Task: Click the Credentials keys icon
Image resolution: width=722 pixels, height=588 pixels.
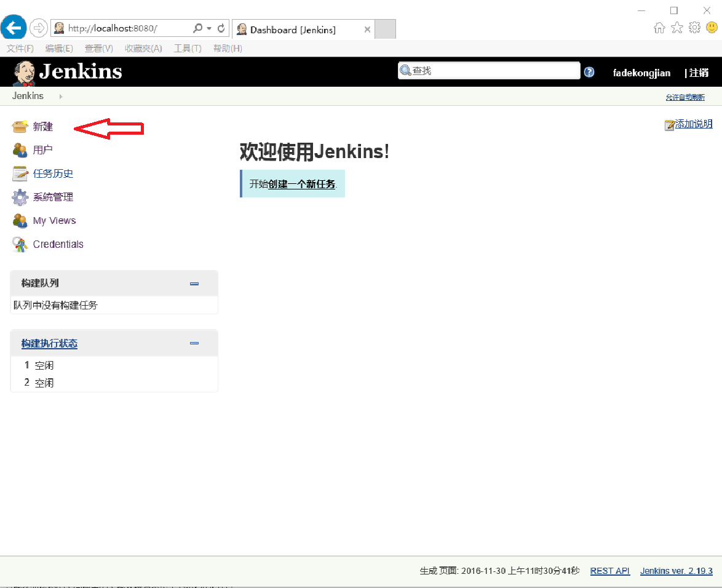Action: click(x=20, y=244)
